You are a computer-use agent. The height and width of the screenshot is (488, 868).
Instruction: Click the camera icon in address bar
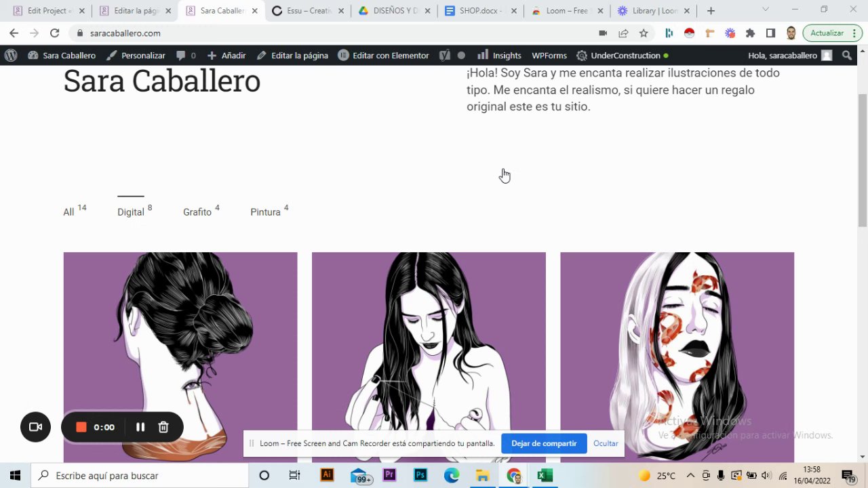point(603,33)
